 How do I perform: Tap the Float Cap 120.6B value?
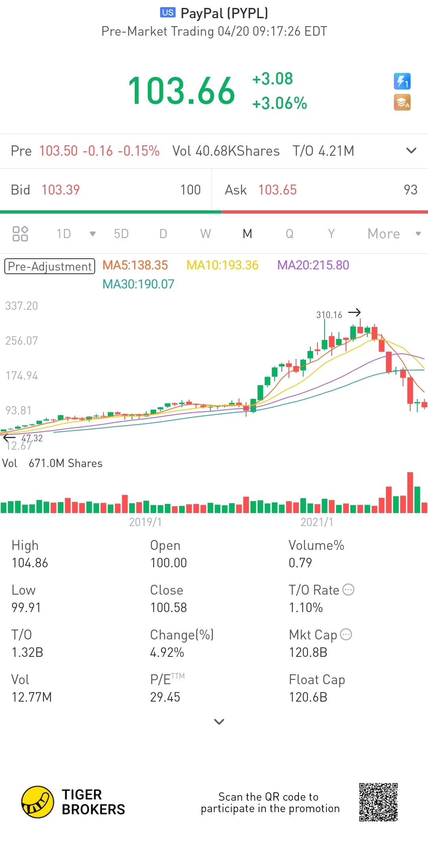pyautogui.click(x=308, y=697)
